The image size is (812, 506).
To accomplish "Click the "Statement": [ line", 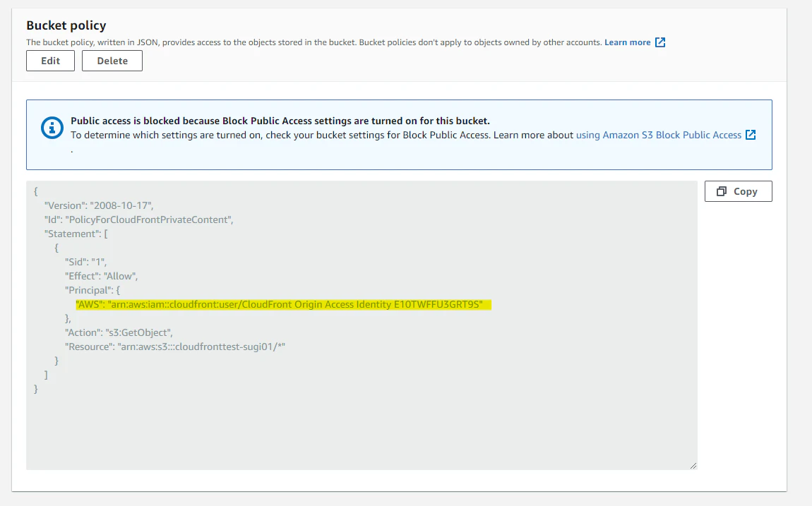I will point(76,234).
